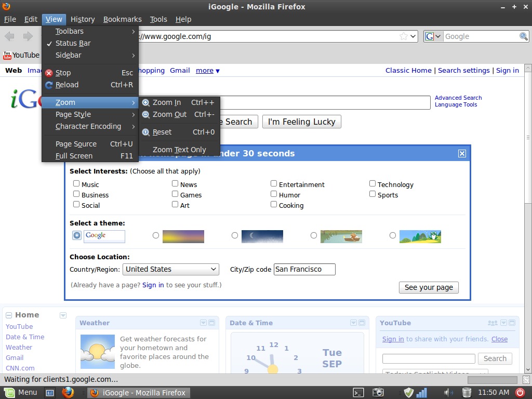The image size is (532, 399).
Task: Collapse the Home tab minus icon
Action: click(9, 315)
